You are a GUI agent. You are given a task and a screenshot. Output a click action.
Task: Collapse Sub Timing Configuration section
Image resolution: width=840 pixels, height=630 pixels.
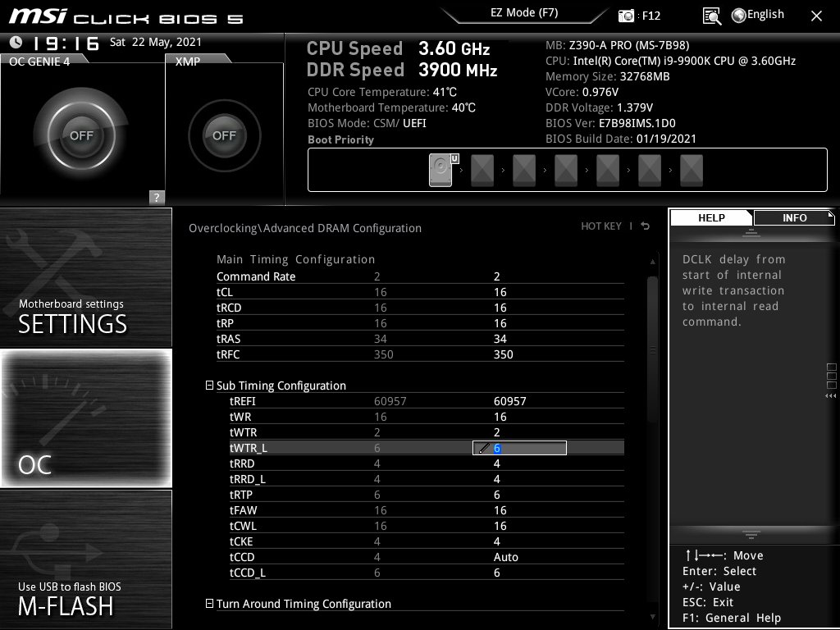tap(209, 386)
